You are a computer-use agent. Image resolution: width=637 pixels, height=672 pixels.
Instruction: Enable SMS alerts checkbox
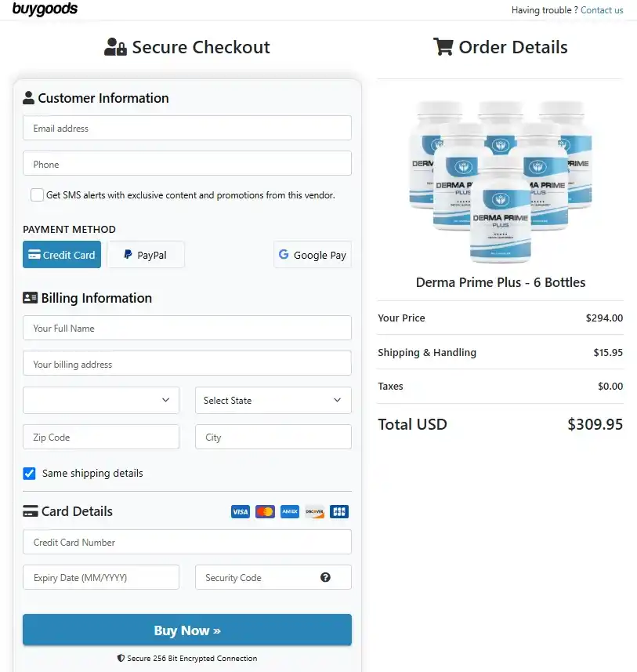38,194
